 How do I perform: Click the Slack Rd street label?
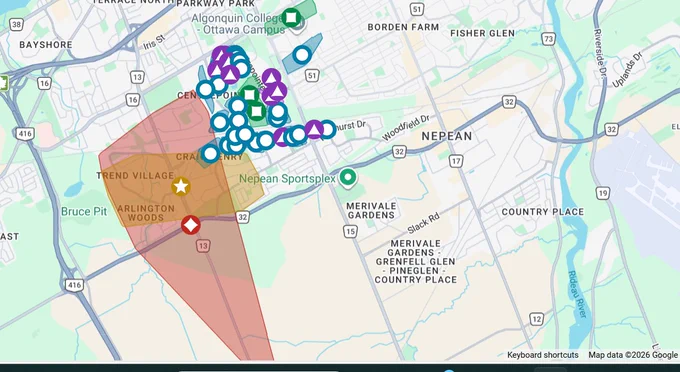423,223
